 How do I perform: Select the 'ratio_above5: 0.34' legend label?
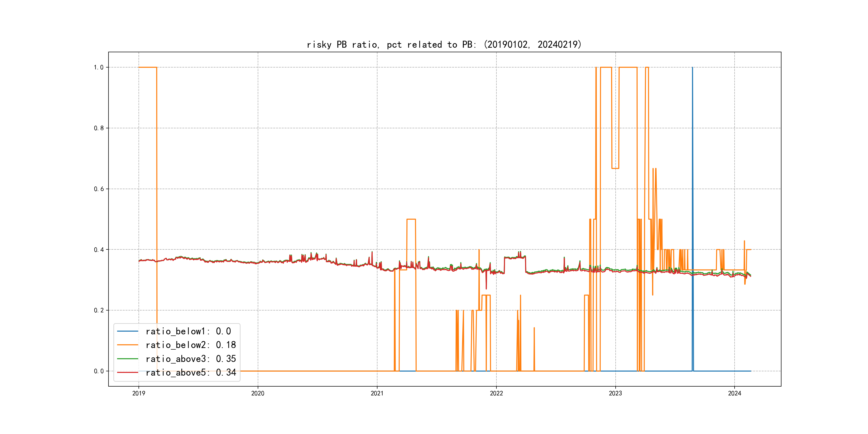(x=191, y=373)
